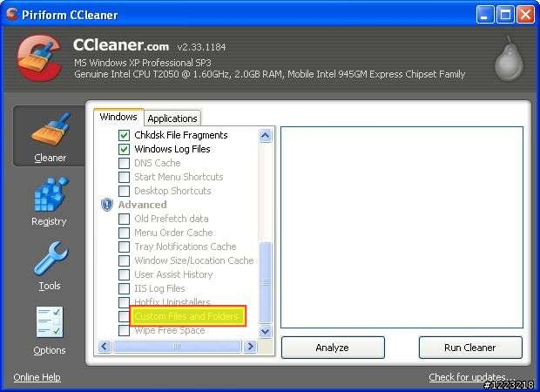Check IIS Log Files option
The height and width of the screenshot is (392, 540).
click(124, 288)
